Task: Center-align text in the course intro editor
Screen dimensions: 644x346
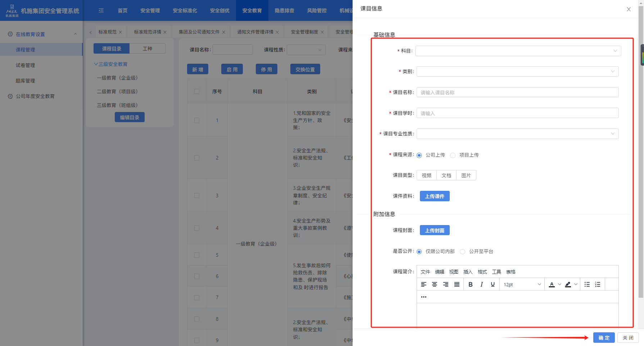Action: pos(435,284)
